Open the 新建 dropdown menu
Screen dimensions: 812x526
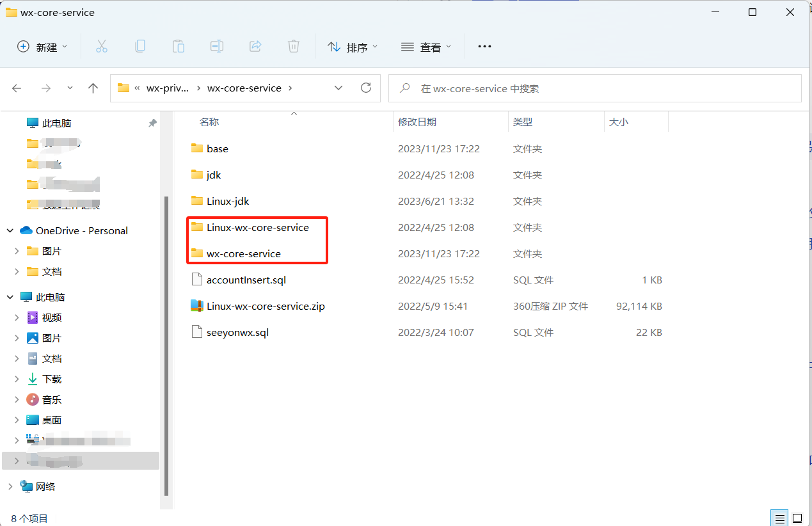tap(42, 47)
